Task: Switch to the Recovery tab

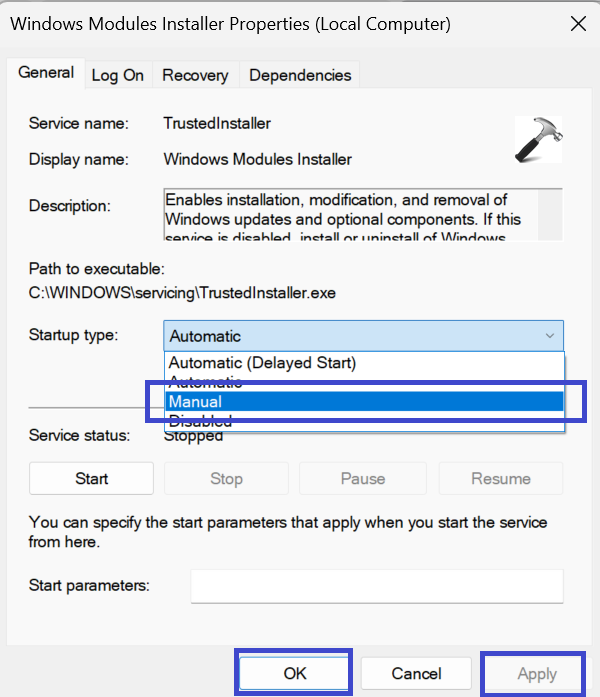Action: pyautogui.click(x=195, y=75)
